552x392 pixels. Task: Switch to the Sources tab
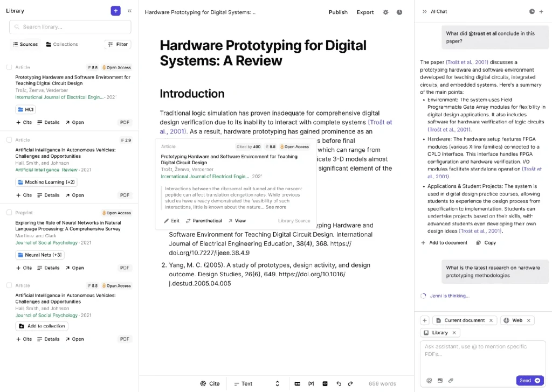[25, 44]
